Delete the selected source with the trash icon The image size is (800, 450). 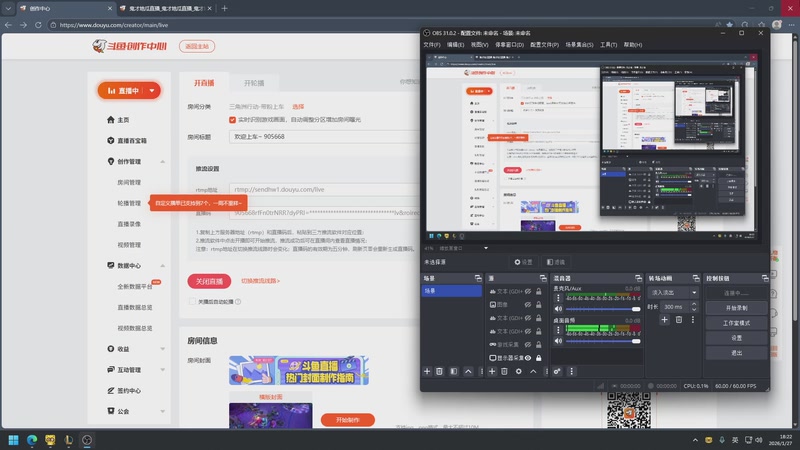(x=504, y=371)
